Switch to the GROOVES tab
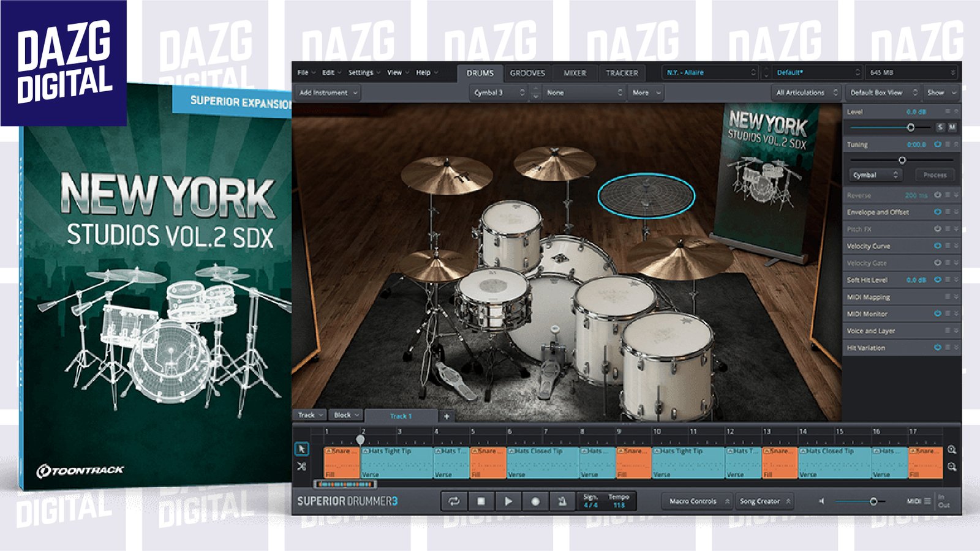The width and height of the screenshot is (980, 551). coord(527,73)
